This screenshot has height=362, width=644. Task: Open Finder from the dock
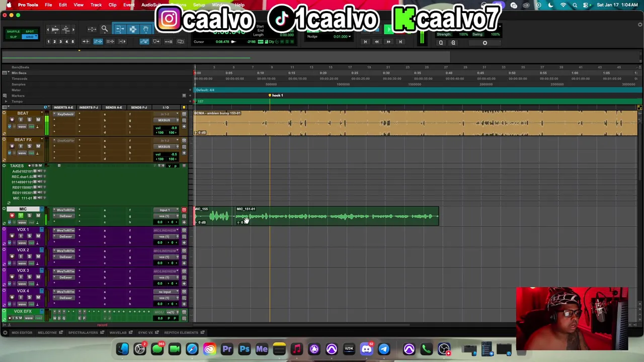[x=122, y=349]
